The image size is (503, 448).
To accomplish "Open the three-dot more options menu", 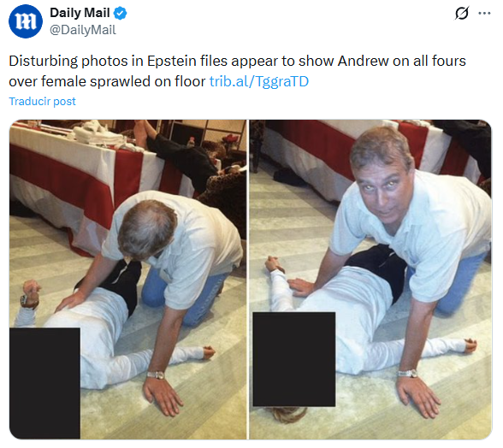I will pos(484,14).
